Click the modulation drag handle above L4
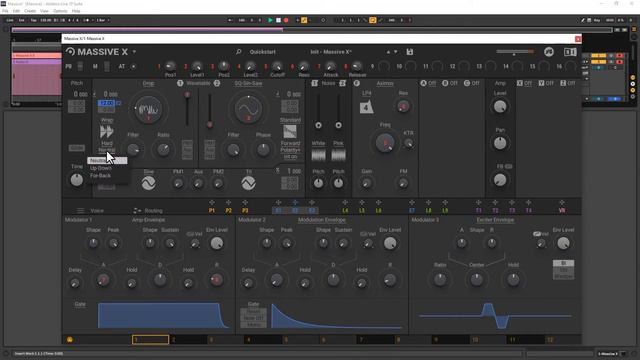This screenshot has height=360, width=640. point(345,202)
